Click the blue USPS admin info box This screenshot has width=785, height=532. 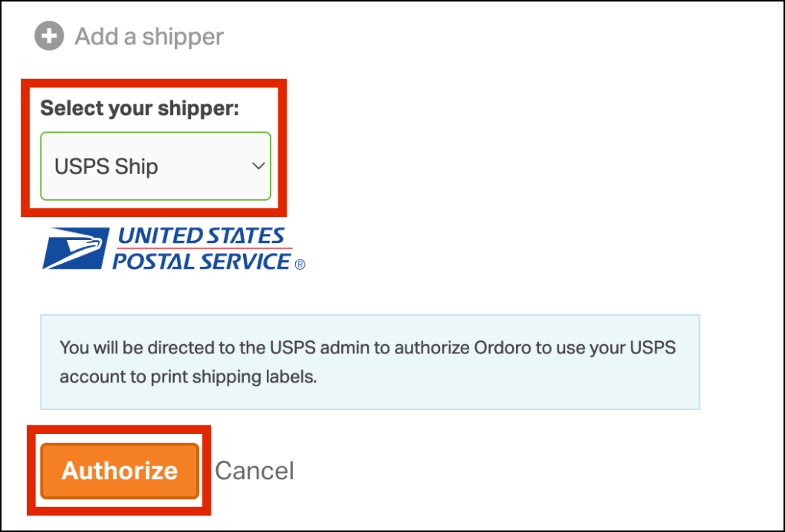(x=370, y=362)
